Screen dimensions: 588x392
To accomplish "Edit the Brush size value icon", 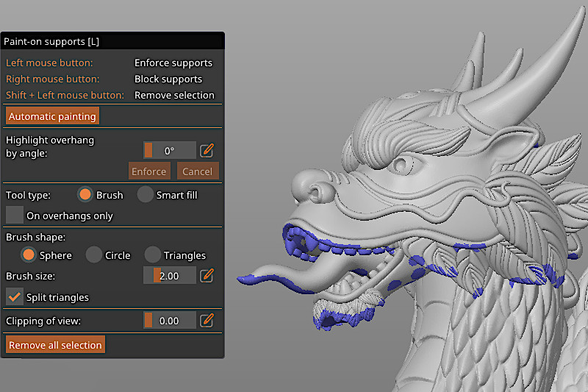I will pyautogui.click(x=207, y=276).
